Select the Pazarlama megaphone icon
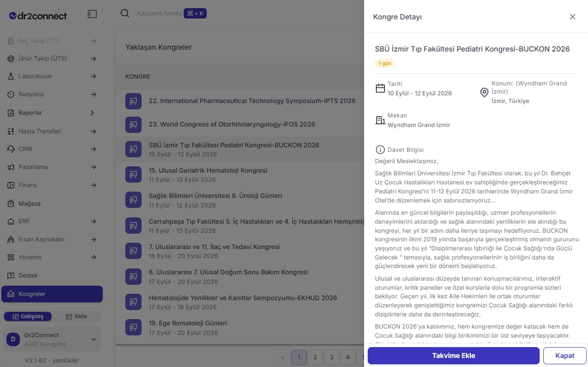588x367 pixels. (11, 167)
